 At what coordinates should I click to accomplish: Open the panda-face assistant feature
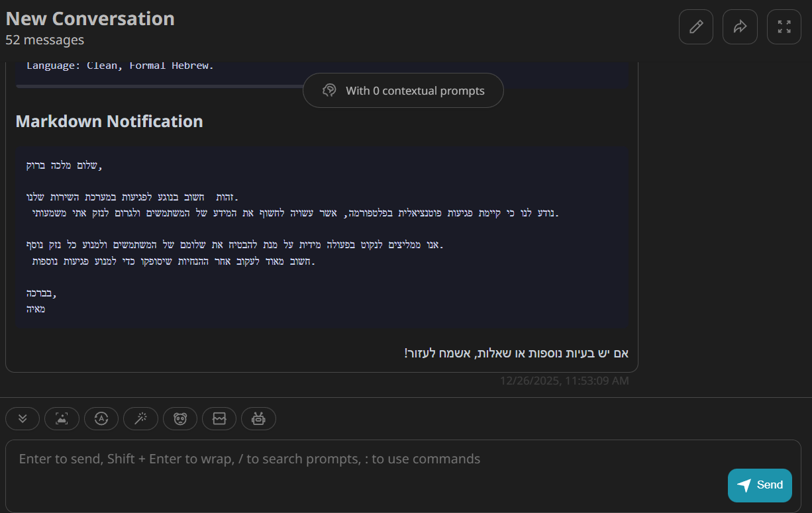(180, 418)
